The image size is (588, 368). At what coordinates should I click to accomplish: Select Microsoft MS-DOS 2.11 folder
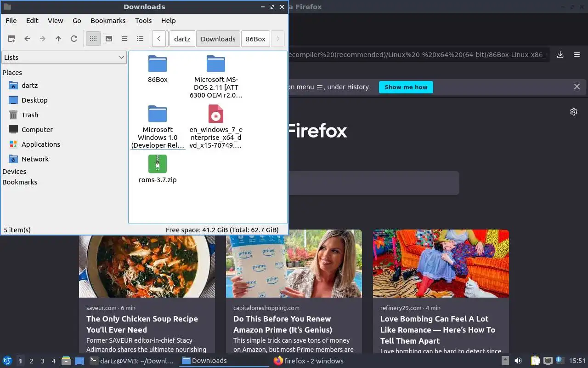click(216, 64)
